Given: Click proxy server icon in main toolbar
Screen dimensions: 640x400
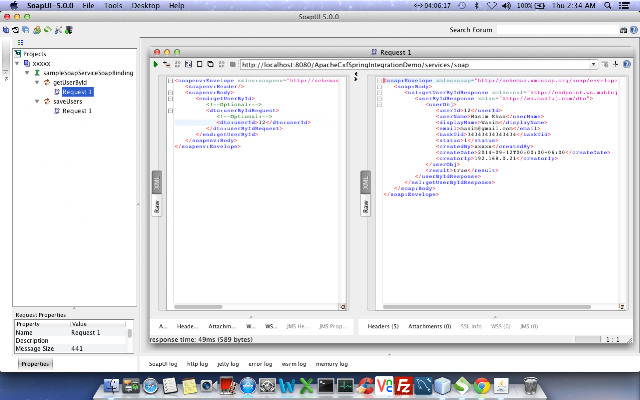Looking at the screenshot, I should pyautogui.click(x=69, y=30).
